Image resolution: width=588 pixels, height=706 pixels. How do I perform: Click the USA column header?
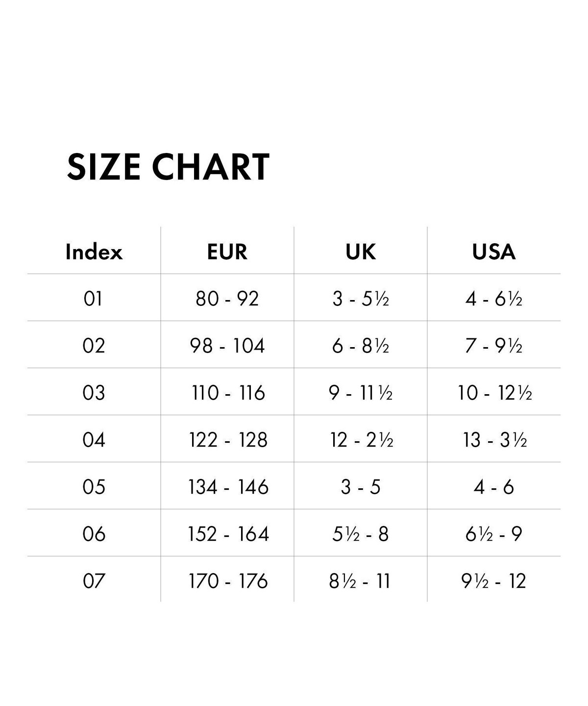[x=494, y=252]
